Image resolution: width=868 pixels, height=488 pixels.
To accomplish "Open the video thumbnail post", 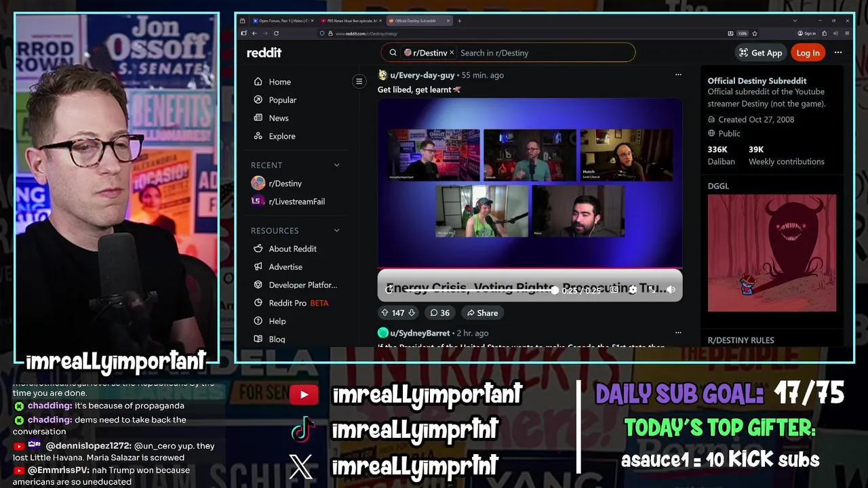I will 530,183.
